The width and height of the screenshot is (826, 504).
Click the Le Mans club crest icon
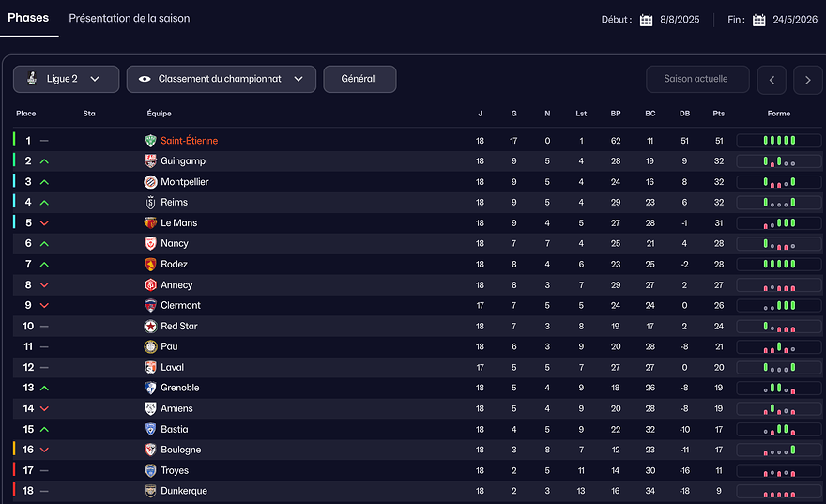click(150, 223)
